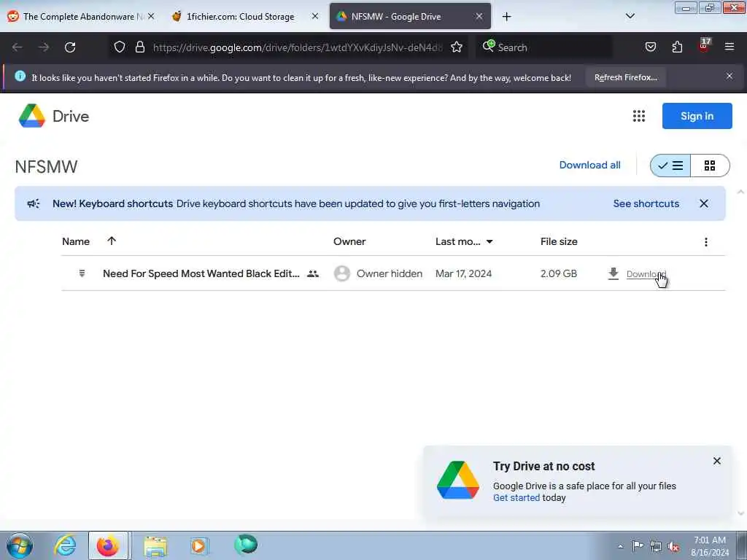Screen dimensions: 747x560
Task: Click the download arrow icon in file row
Action: 613,273
